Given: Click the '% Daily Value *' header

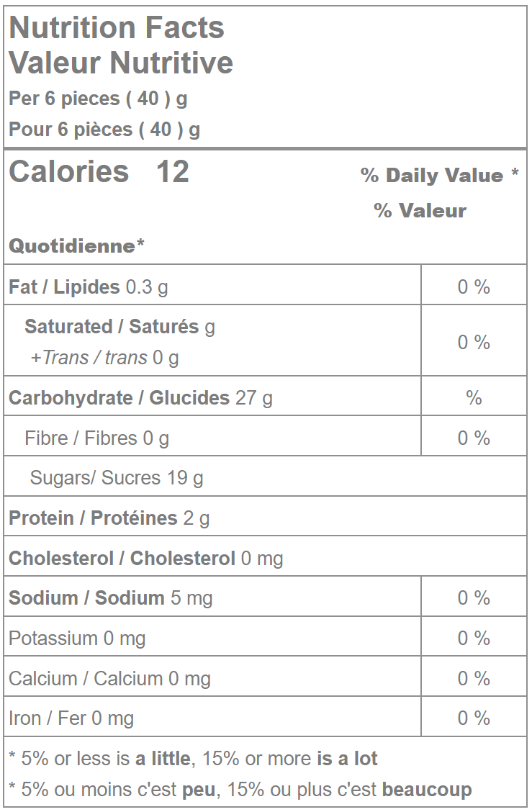Looking at the screenshot, I should click(439, 176).
